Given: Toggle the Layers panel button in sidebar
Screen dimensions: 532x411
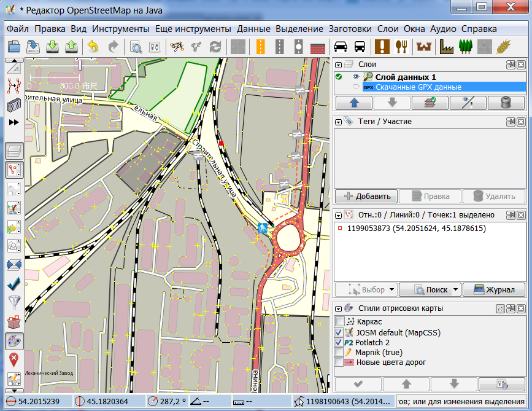Looking at the screenshot, I should [x=14, y=151].
